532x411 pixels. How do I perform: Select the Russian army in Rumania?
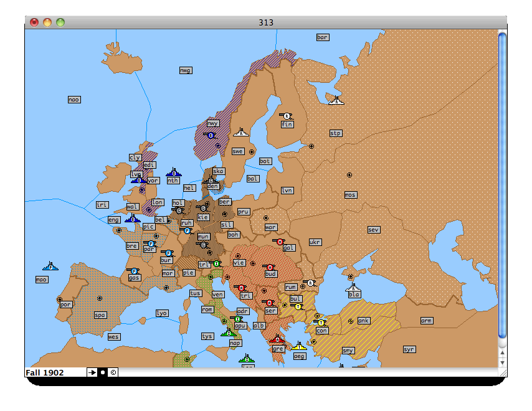click(310, 283)
